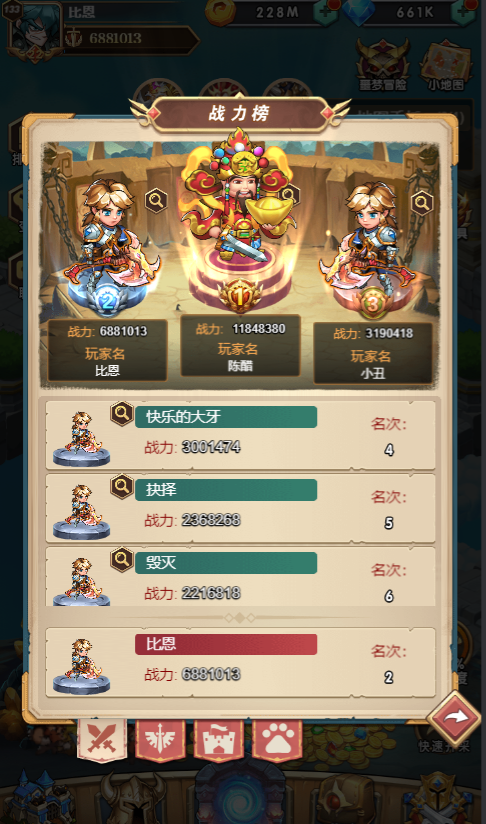This screenshot has height=824, width=486.
Task: Select the crossed swords power ranking tab
Action: [102, 739]
